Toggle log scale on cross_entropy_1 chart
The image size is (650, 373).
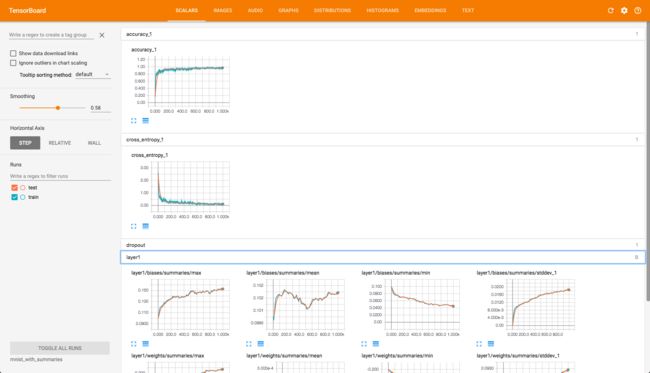click(146, 226)
